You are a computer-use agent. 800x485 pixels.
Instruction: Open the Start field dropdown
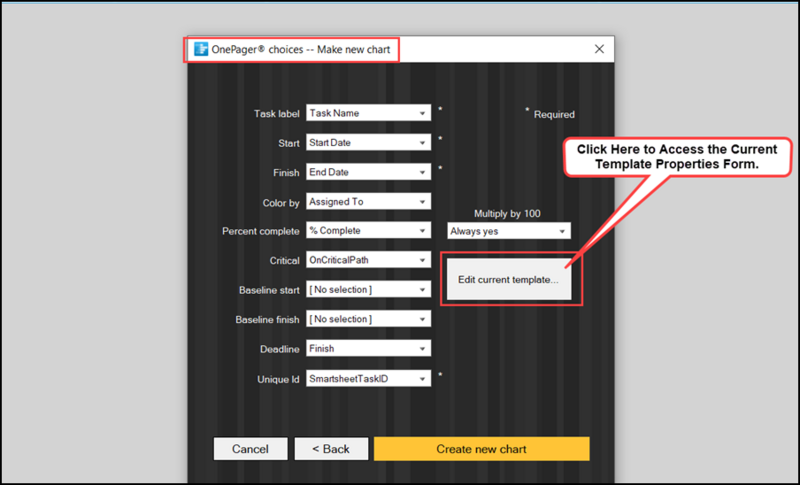368,142
